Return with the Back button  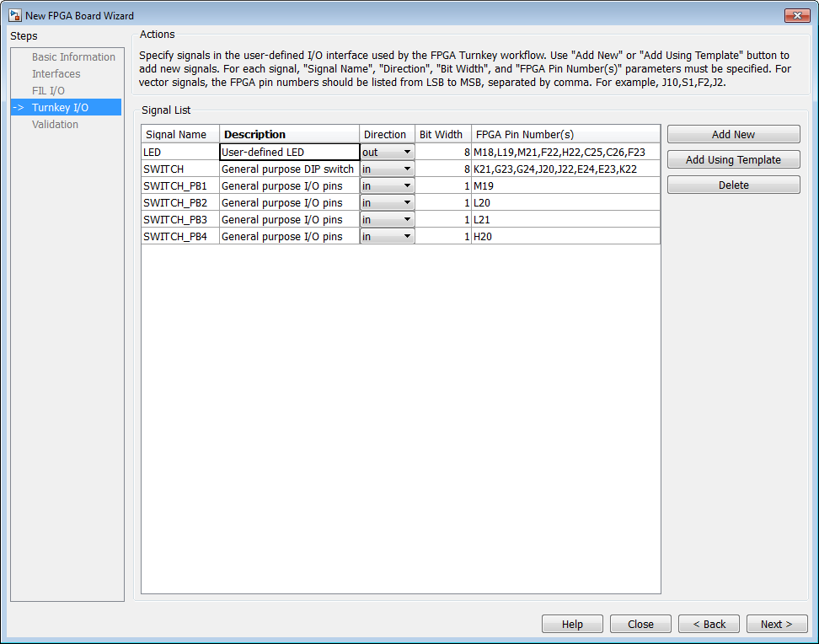pyautogui.click(x=709, y=624)
